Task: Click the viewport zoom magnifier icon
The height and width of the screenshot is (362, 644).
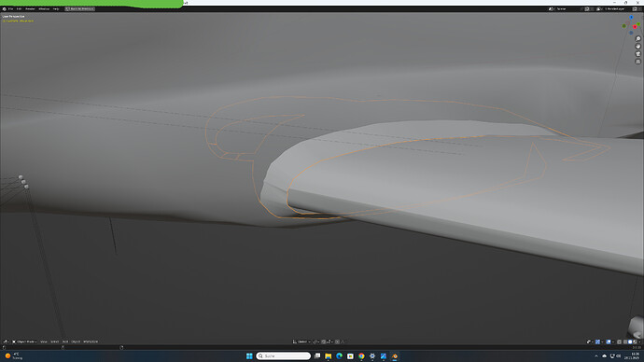Action: click(x=637, y=38)
